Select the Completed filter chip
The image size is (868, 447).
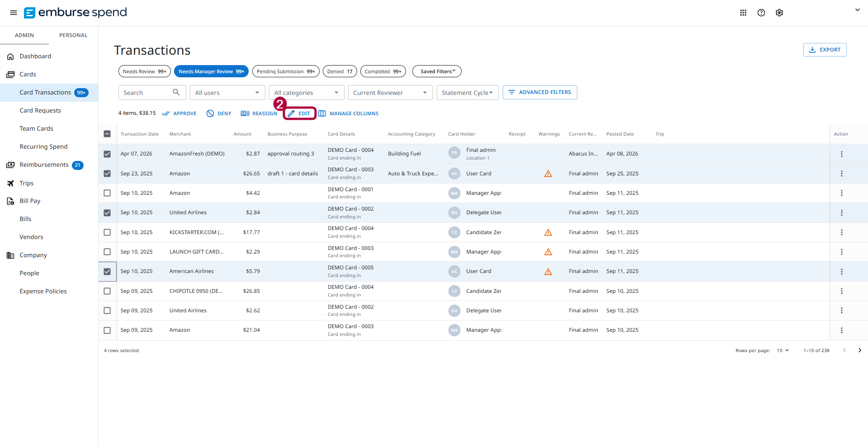383,71
